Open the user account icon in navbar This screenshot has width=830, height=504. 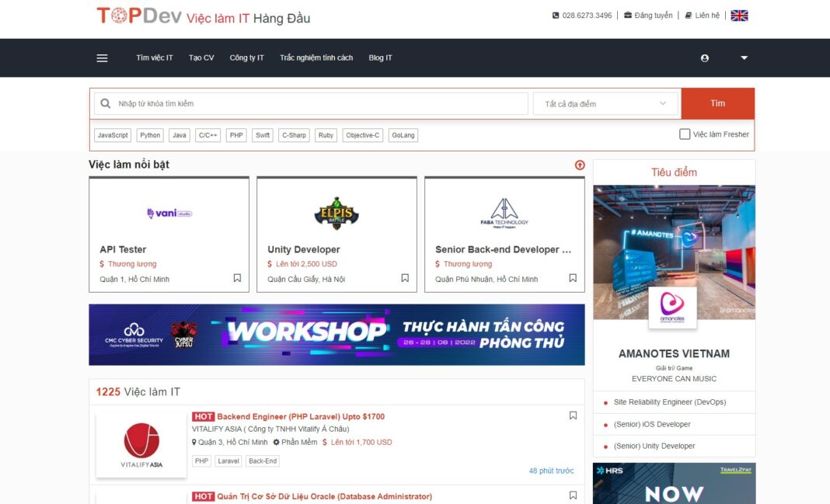pos(704,57)
